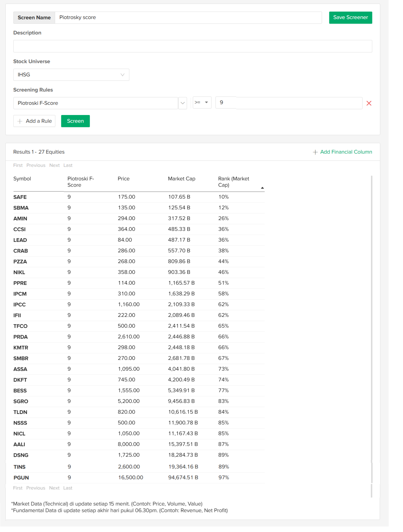Click the rule value field containing 9
The image size is (403, 532).
(x=288, y=103)
